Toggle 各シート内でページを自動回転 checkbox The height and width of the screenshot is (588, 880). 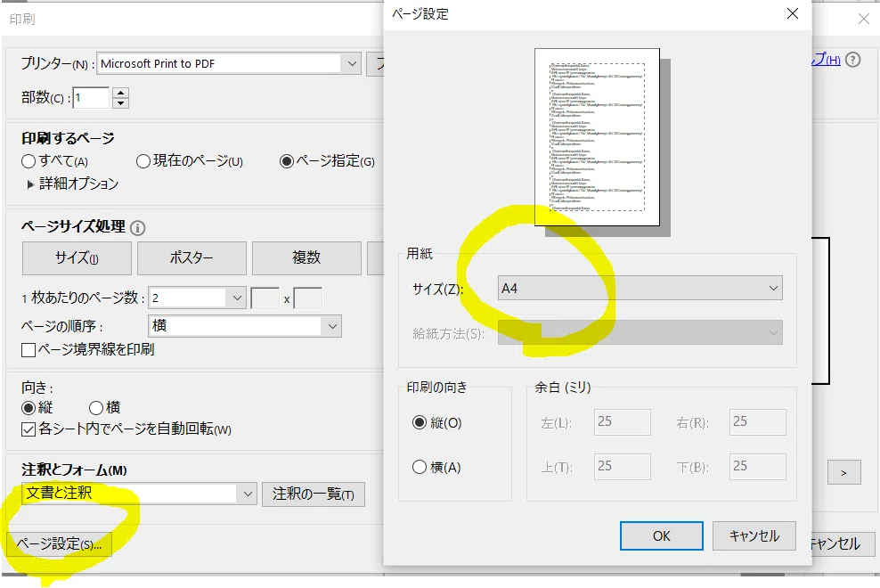click(x=29, y=429)
